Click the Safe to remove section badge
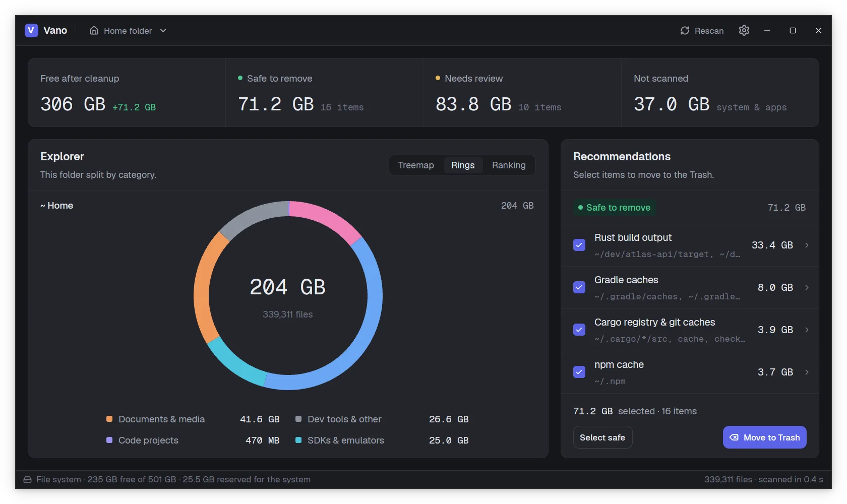This screenshot has height=504, width=847. click(x=614, y=208)
